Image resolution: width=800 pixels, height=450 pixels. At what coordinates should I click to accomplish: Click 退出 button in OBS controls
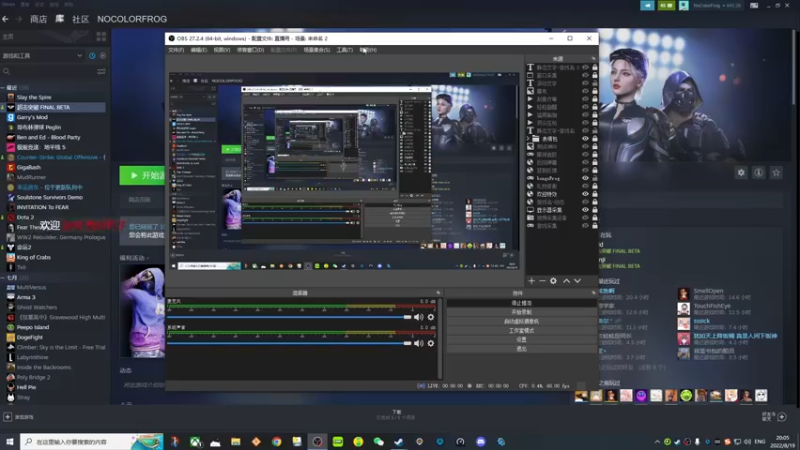tap(521, 349)
